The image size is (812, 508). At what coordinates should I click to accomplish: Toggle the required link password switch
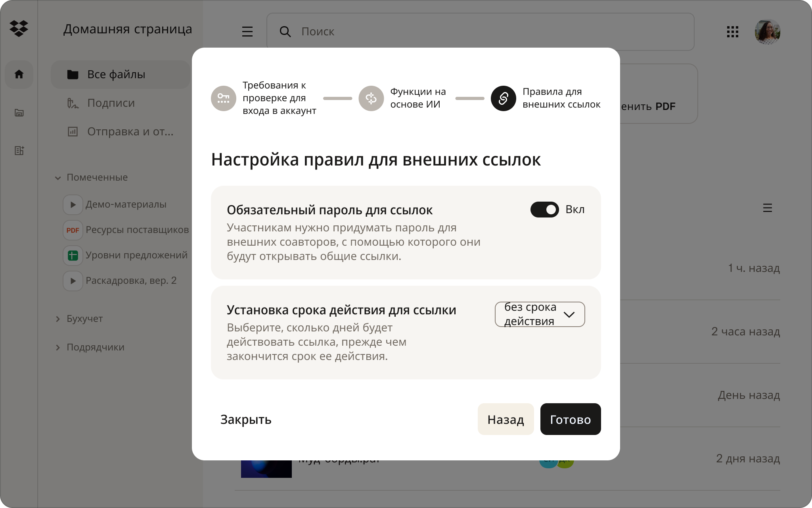click(545, 210)
